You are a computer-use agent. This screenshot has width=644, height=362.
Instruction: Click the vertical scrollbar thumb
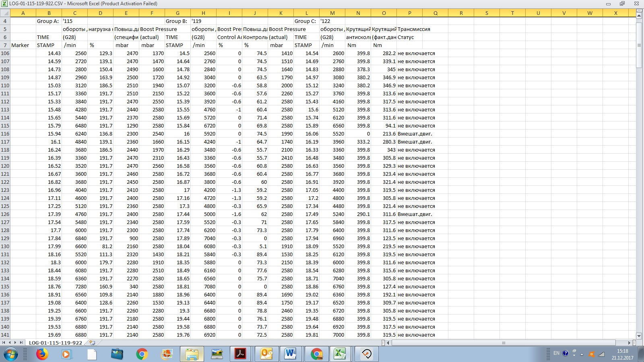point(639,45)
